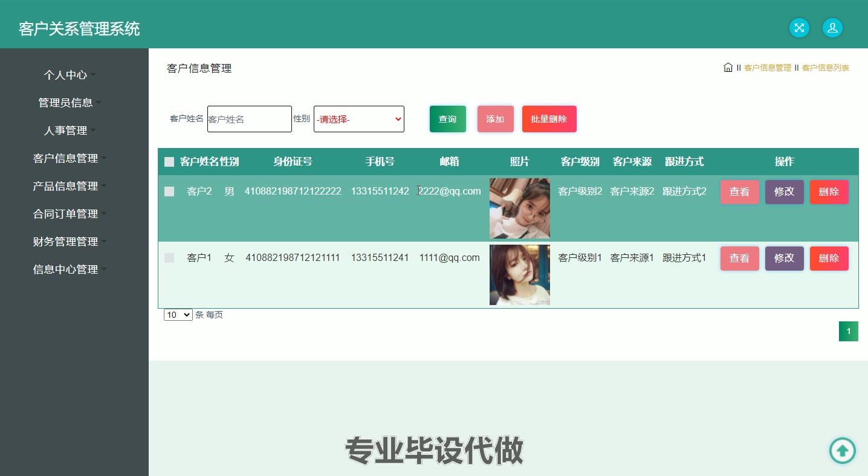
Task: Click the 身份证号 column header
Action: 293,161
